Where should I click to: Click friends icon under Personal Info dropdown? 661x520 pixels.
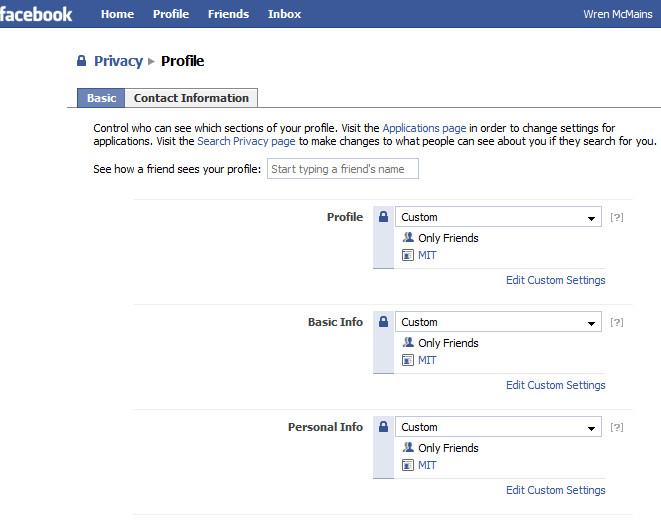[408, 447]
